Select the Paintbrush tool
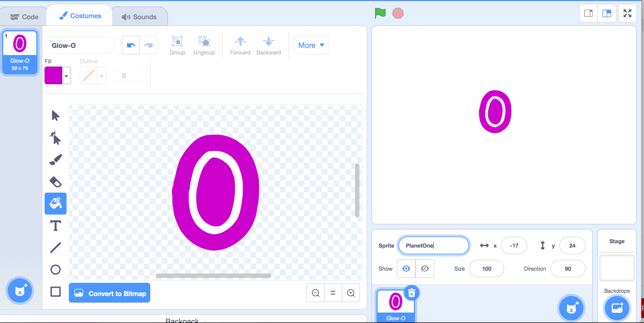 (56, 160)
